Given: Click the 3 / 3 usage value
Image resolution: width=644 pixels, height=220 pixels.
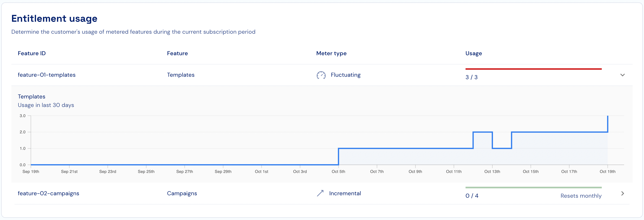Looking at the screenshot, I should (471, 77).
